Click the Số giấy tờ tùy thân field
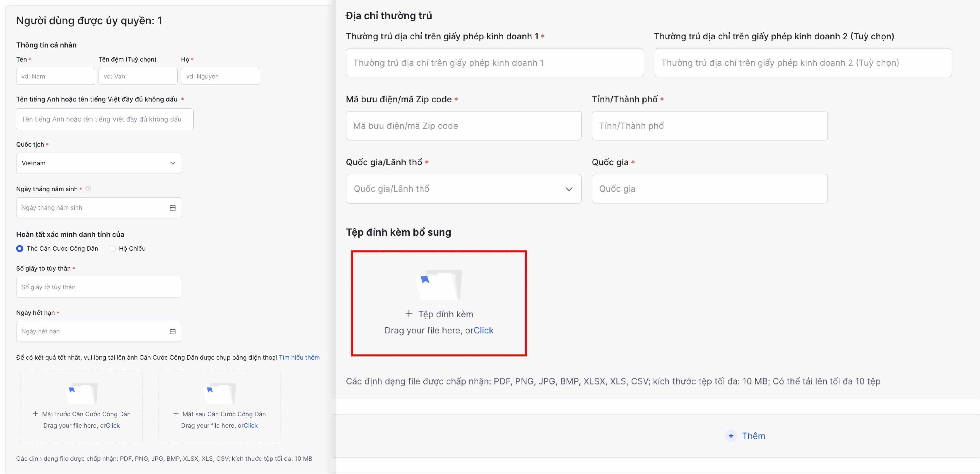 coord(99,287)
